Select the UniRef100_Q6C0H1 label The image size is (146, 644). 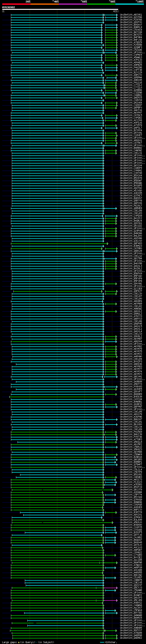tap(131, 376)
